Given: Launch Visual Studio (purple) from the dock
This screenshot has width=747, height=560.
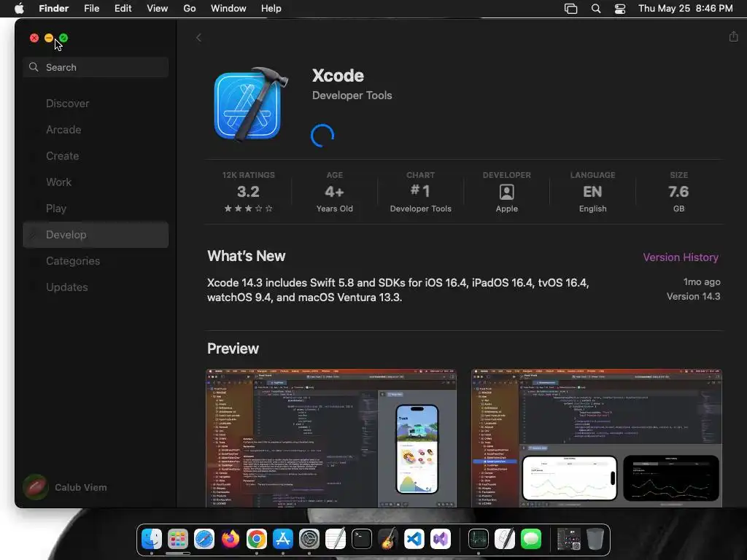Looking at the screenshot, I should click(x=440, y=539).
